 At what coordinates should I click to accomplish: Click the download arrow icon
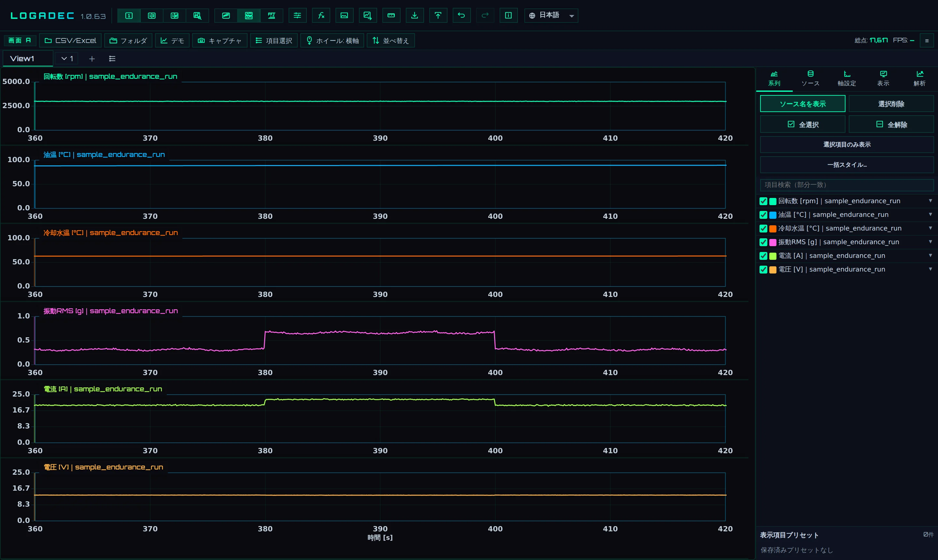415,16
